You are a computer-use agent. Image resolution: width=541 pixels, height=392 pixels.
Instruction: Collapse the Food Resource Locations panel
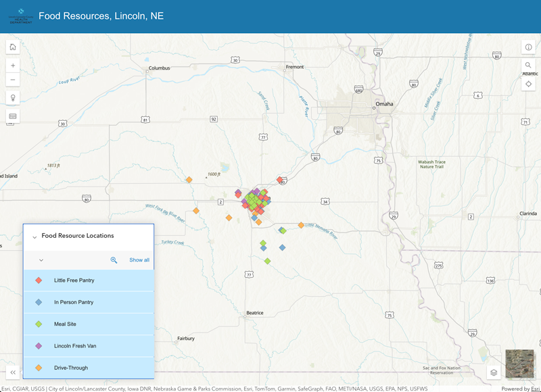point(34,236)
